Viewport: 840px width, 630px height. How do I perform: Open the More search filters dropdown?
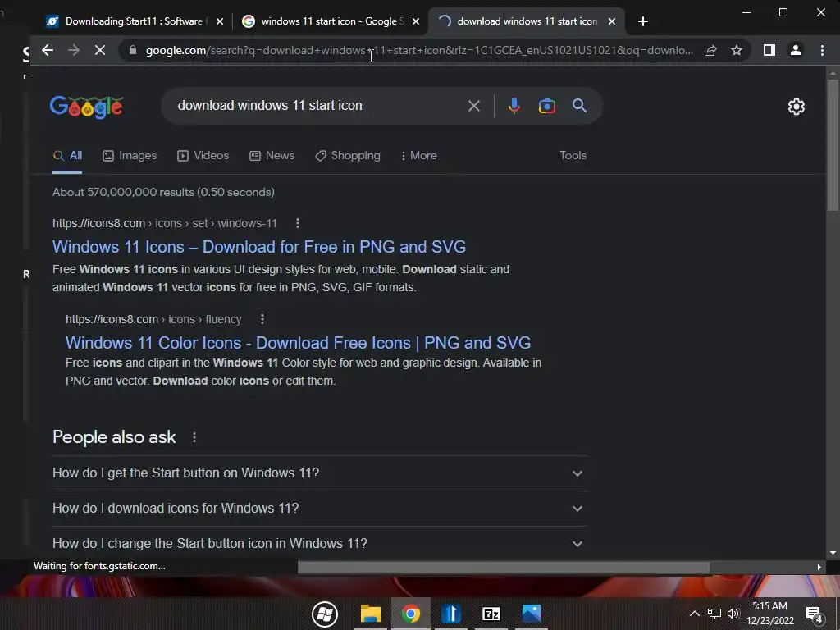coord(418,155)
